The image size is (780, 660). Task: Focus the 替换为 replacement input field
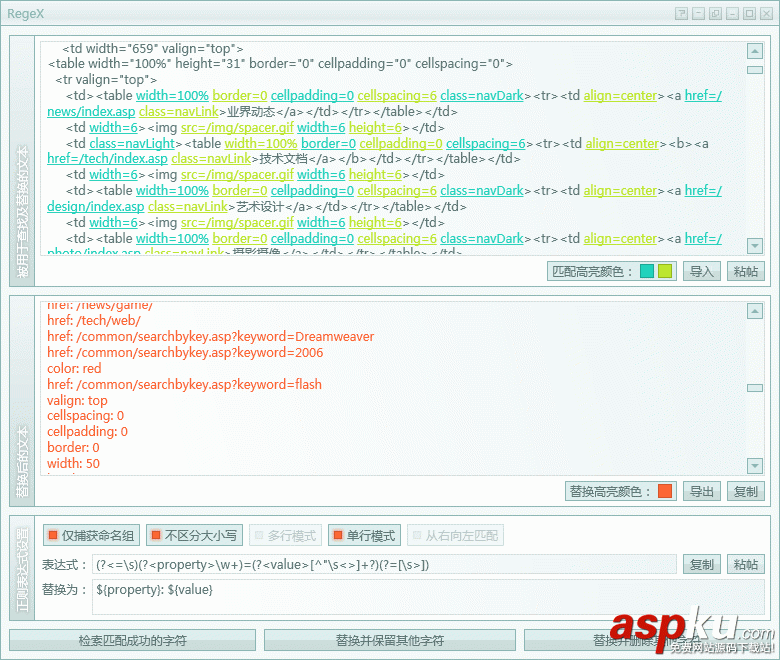point(428,597)
